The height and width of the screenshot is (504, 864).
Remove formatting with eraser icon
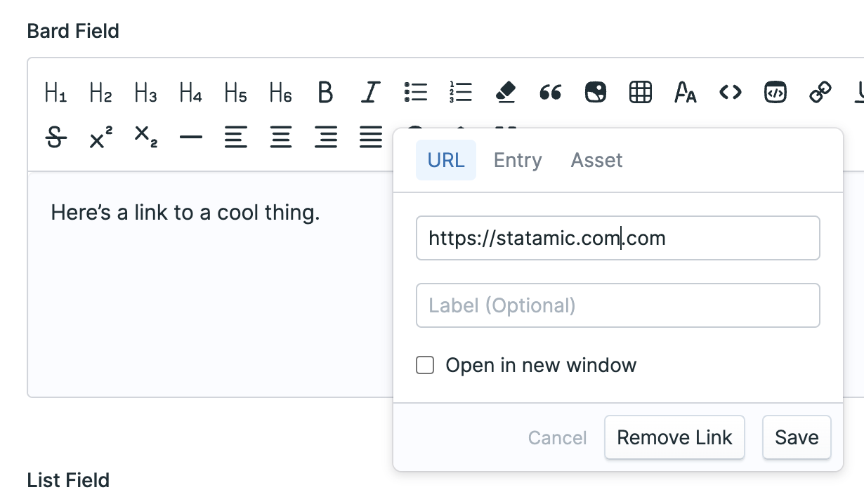coord(505,92)
